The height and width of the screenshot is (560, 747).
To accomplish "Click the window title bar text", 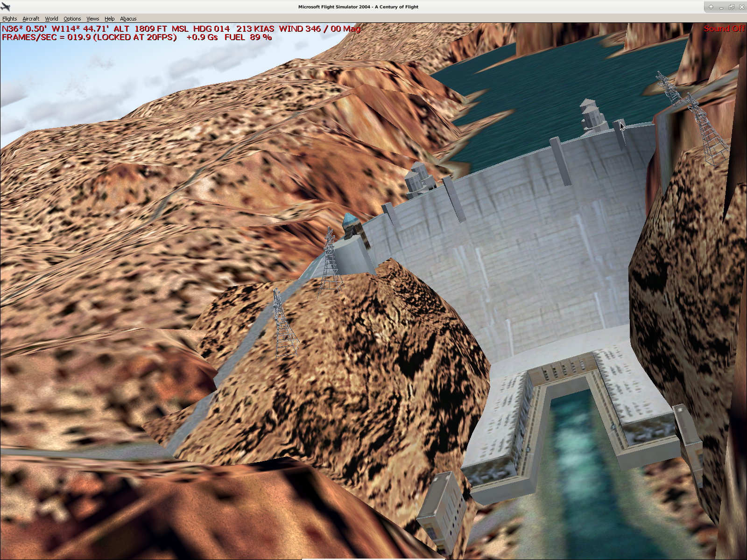I will 358,7.
